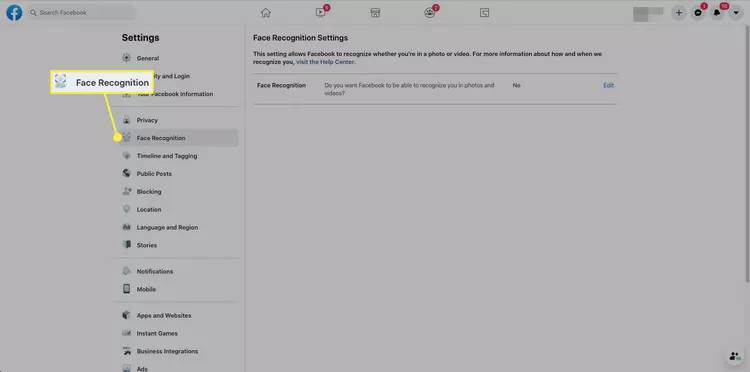
Task: Follow the visit the Help Center link
Action: 325,62
